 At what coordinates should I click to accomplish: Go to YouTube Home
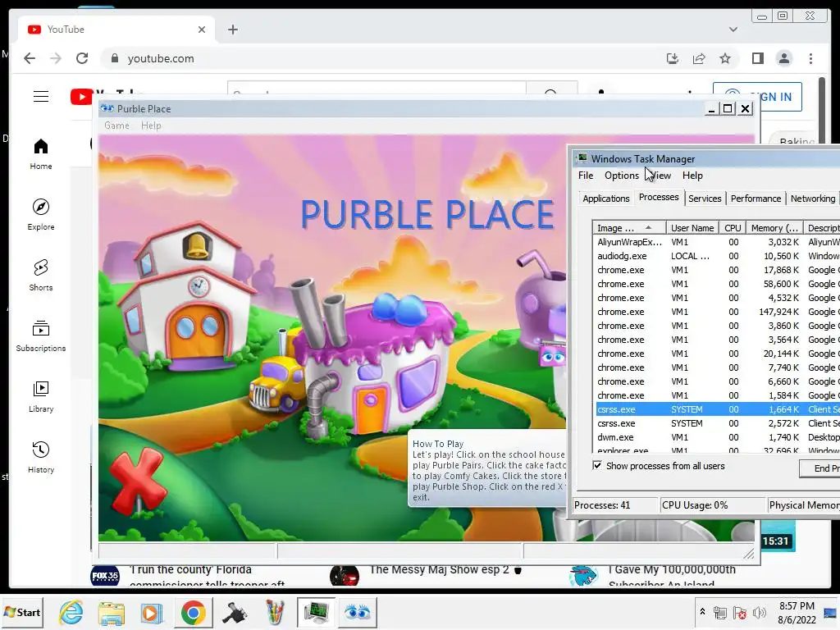(41, 154)
